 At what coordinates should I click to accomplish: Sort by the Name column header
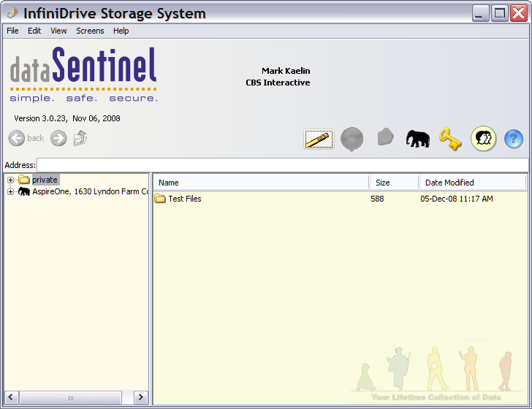pos(261,183)
